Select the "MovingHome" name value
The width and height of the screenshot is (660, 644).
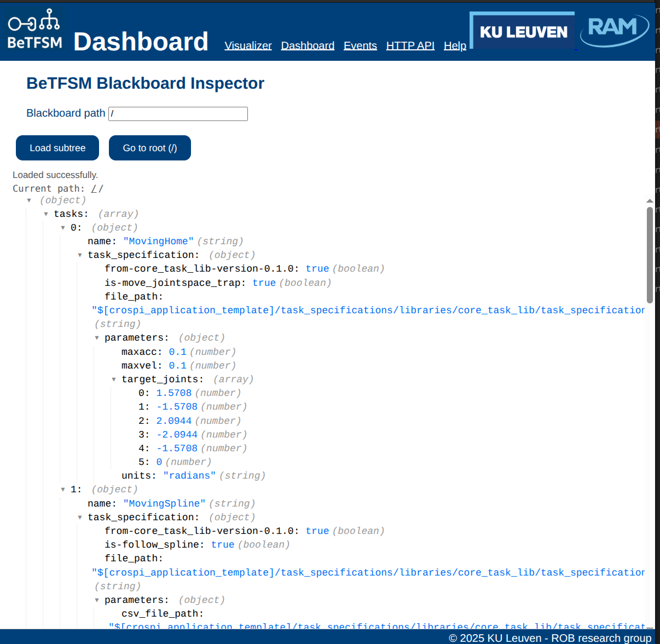click(x=159, y=242)
